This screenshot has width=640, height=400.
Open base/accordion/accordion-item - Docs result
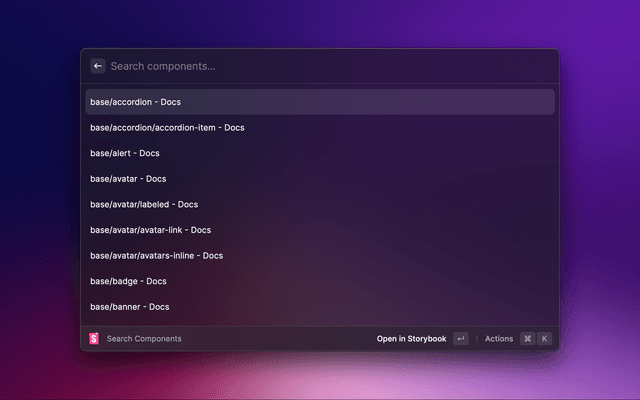[x=167, y=127]
